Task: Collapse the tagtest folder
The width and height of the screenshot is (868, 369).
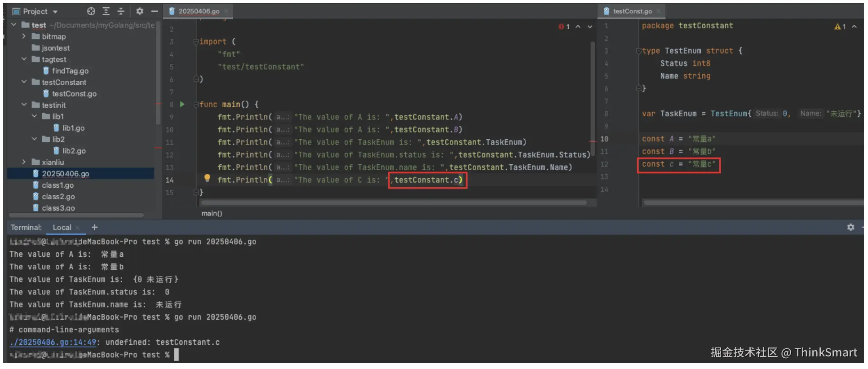Action: click(24, 59)
